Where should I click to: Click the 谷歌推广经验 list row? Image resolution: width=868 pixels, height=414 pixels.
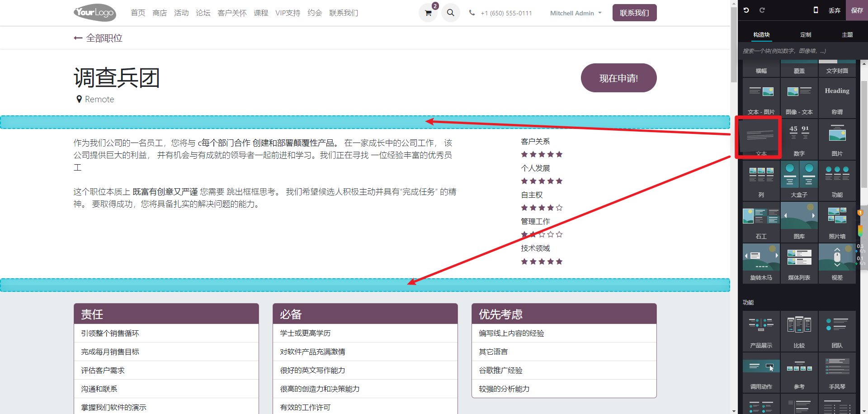564,370
